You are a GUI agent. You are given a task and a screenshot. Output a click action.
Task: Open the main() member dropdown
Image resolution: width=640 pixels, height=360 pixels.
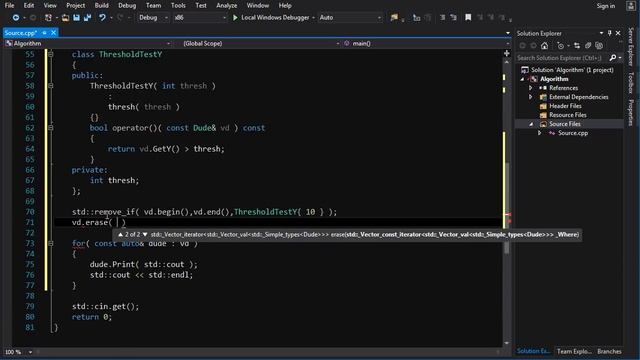click(426, 43)
